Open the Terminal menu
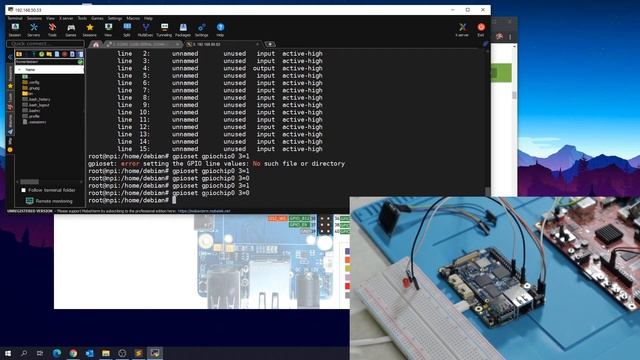The width and height of the screenshot is (640, 360). [x=15, y=18]
